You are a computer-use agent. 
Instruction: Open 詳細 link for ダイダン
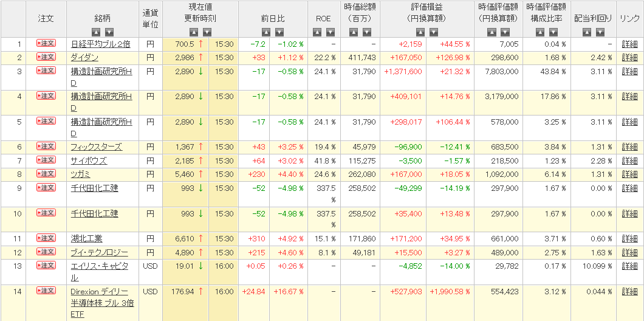point(629,58)
